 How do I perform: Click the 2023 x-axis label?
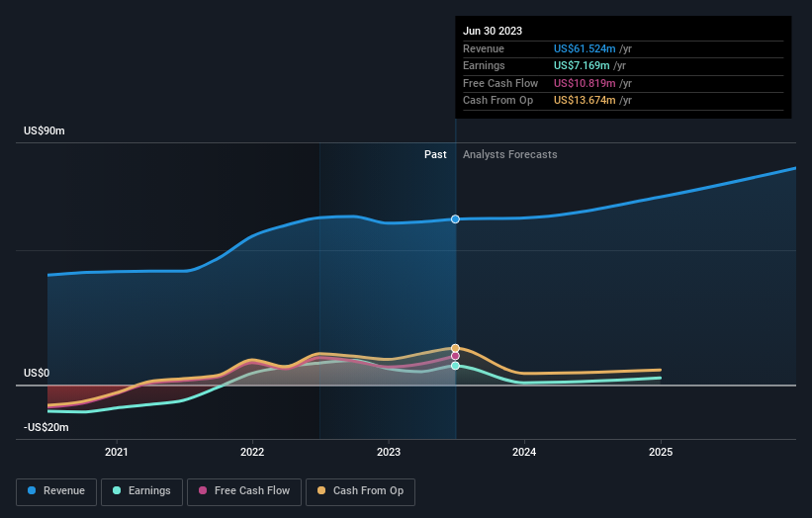click(389, 453)
